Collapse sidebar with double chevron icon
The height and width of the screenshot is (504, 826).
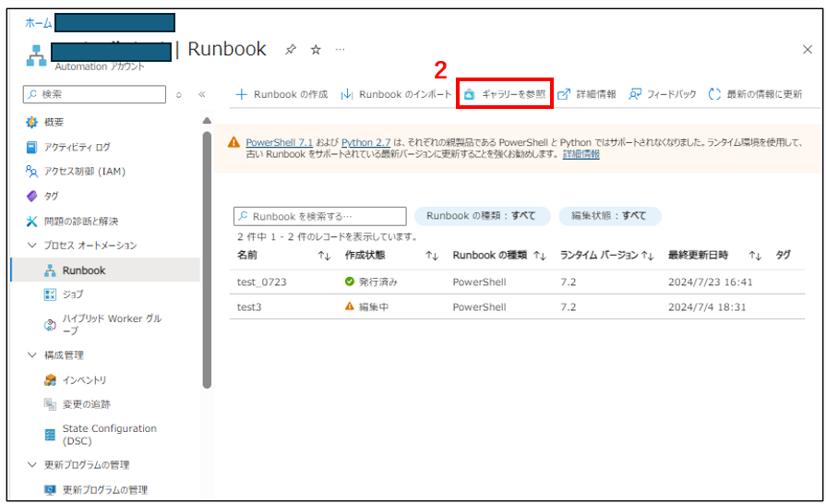pos(202,94)
